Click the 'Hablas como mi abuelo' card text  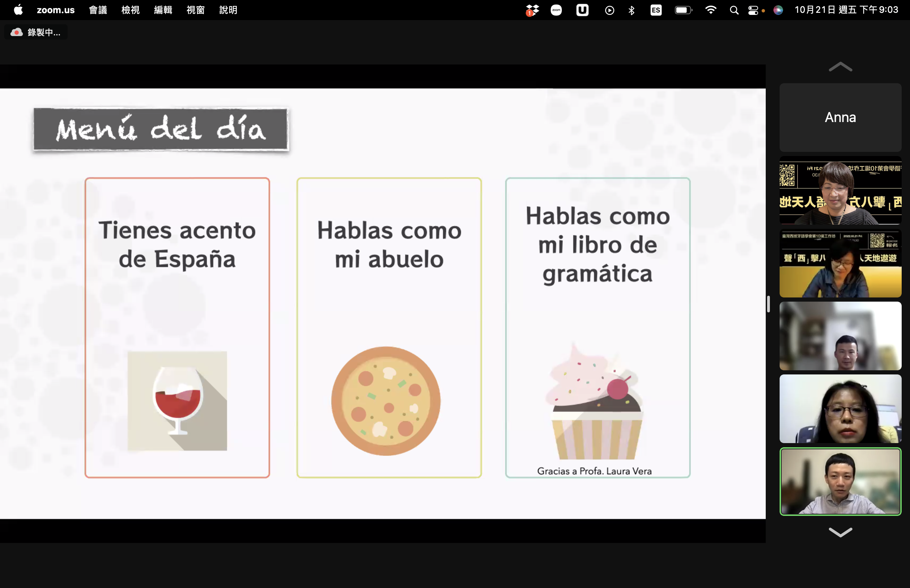pos(389,245)
